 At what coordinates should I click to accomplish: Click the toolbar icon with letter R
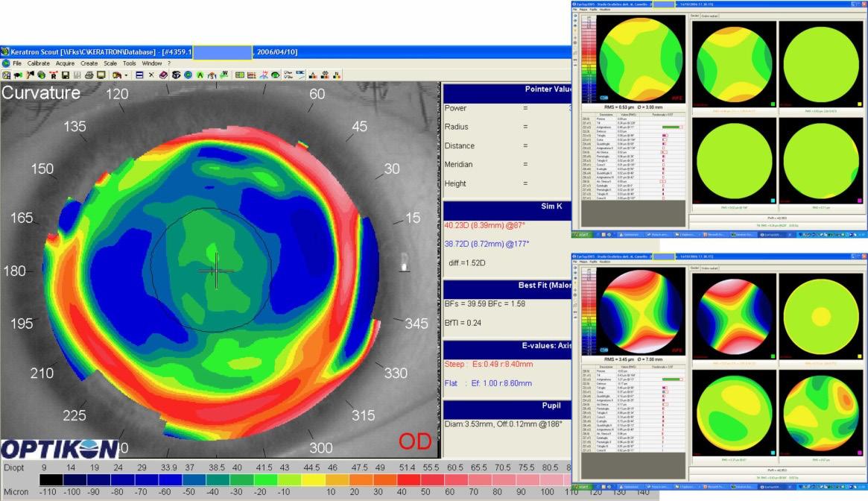53,75
